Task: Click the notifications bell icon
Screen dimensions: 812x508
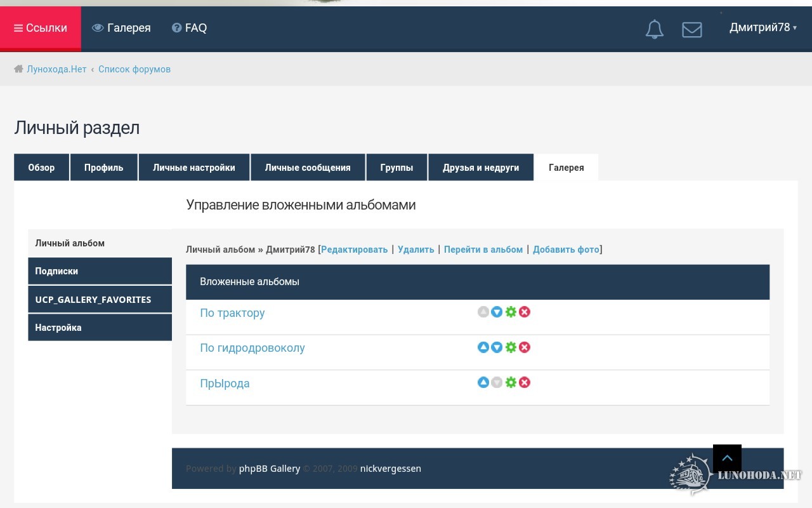Action: pos(654,29)
